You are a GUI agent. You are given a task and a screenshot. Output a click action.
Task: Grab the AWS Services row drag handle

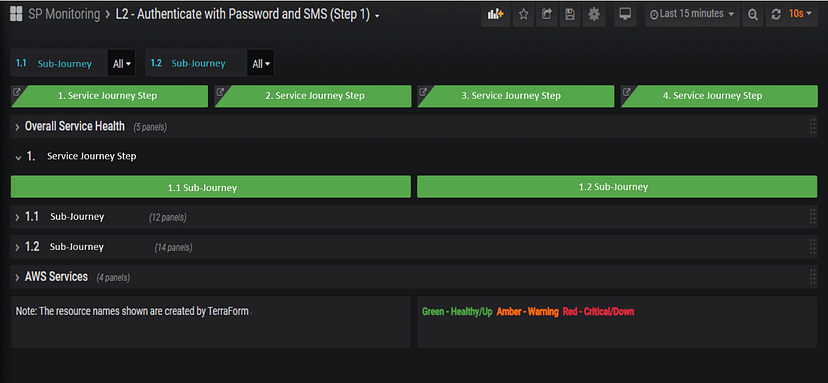click(x=813, y=277)
